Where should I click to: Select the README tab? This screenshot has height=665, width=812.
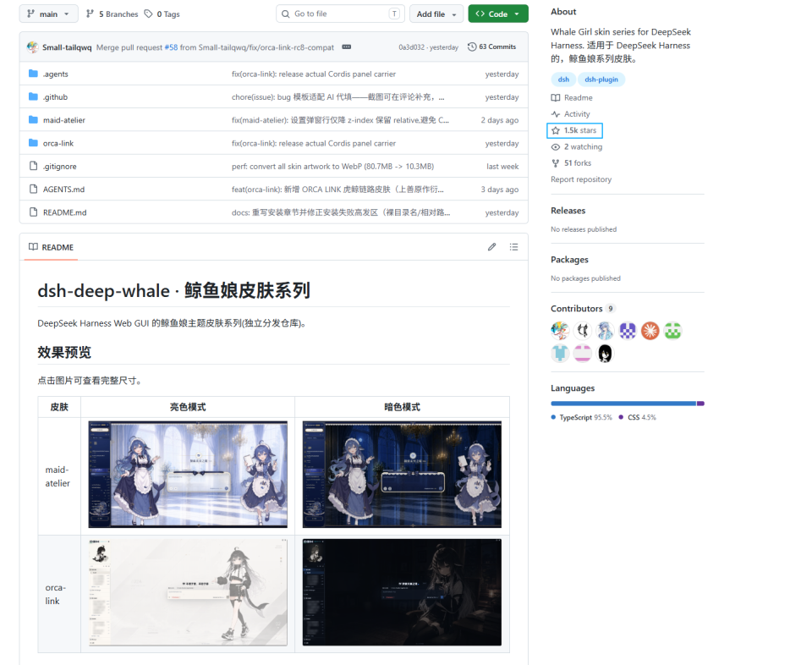click(x=51, y=247)
